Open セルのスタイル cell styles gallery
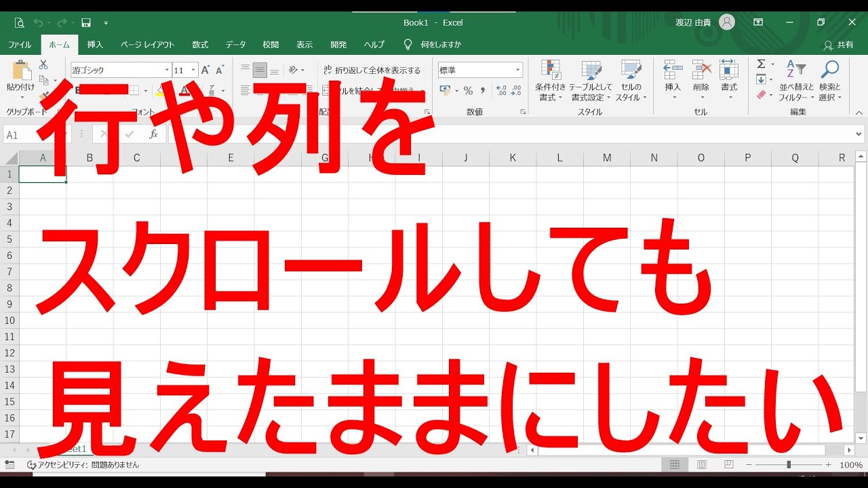The image size is (868, 488). [631, 81]
